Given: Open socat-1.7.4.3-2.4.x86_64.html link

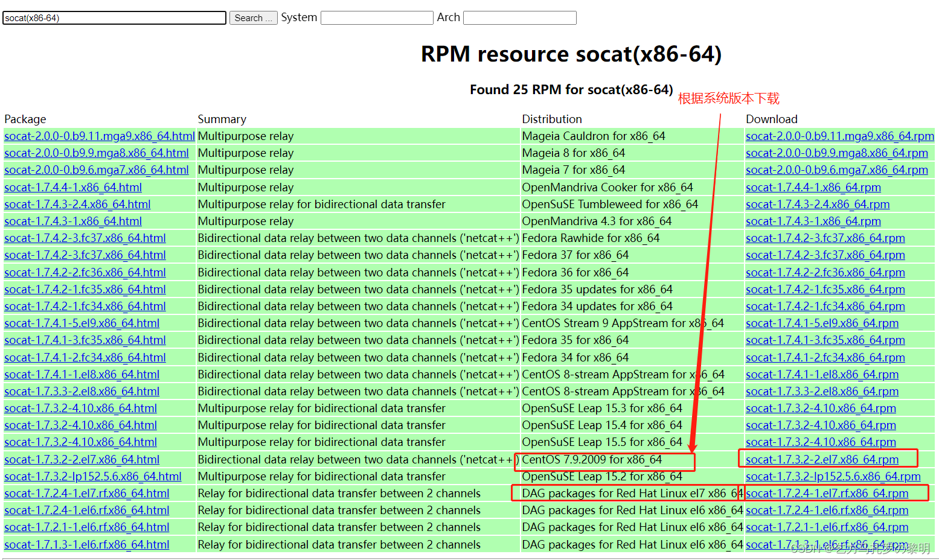Looking at the screenshot, I should pos(77,205).
